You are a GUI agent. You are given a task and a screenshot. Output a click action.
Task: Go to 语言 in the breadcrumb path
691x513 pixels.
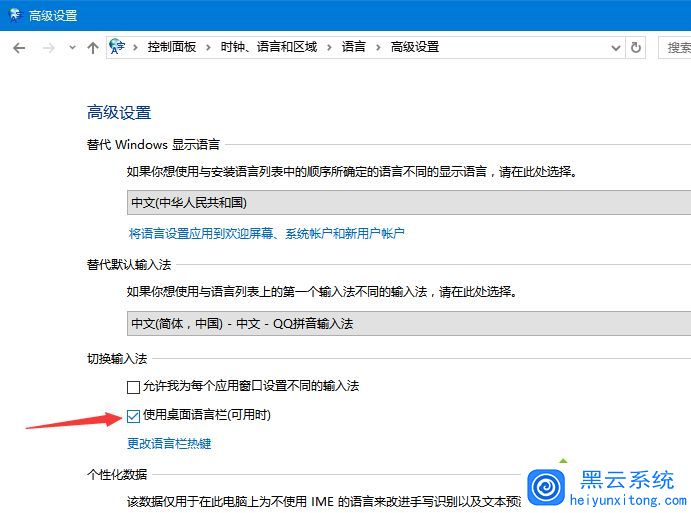pyautogui.click(x=353, y=47)
